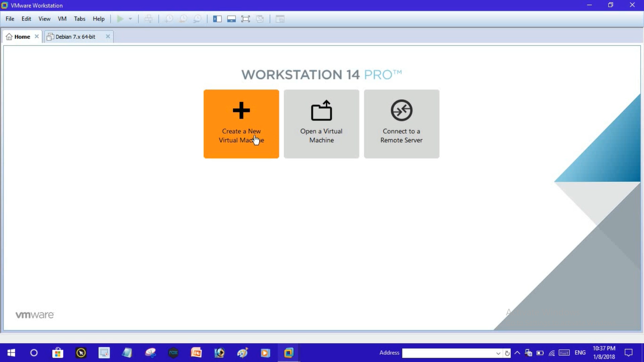The height and width of the screenshot is (362, 644).
Task: Click the Take Snapshot toolbar icon
Action: (x=168, y=19)
